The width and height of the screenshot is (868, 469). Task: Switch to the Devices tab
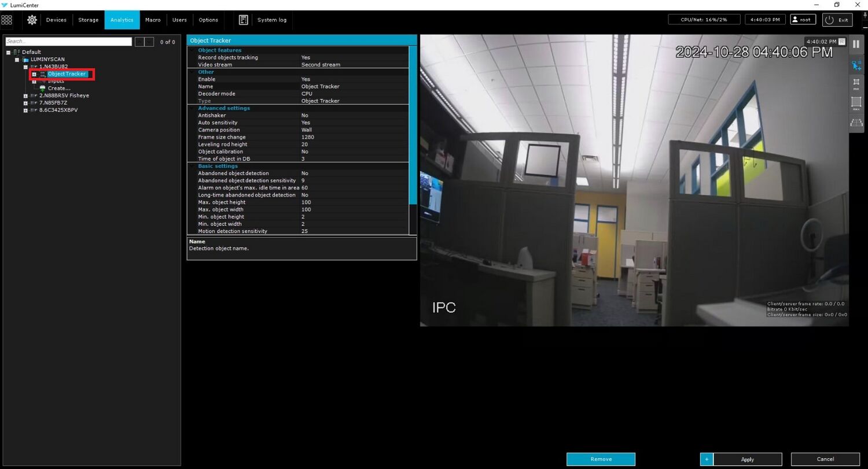[56, 20]
